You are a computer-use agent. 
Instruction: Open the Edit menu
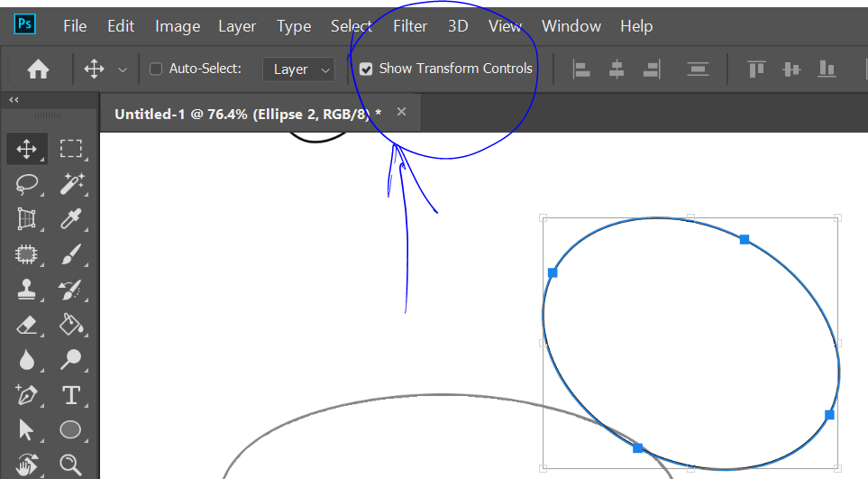(x=121, y=26)
